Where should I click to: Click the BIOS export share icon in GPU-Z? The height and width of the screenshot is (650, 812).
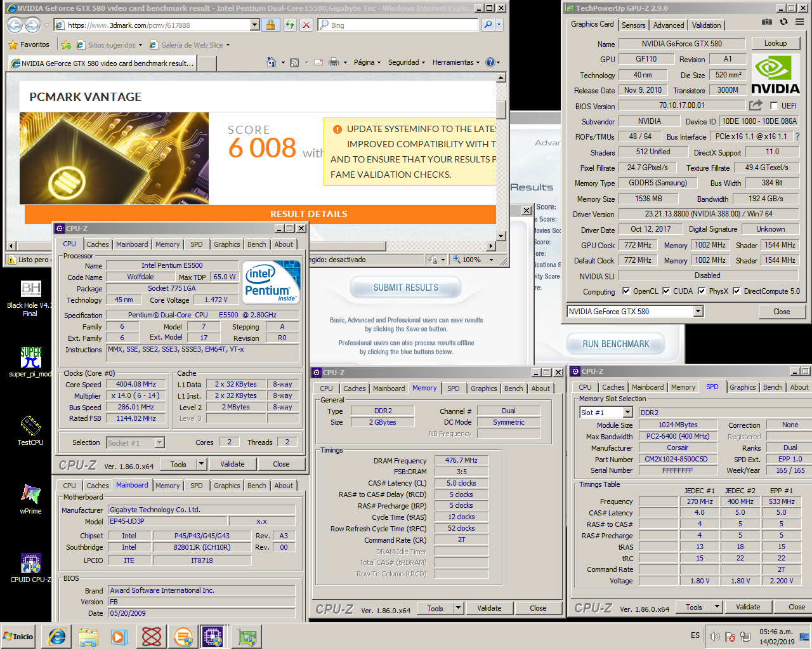[x=756, y=105]
